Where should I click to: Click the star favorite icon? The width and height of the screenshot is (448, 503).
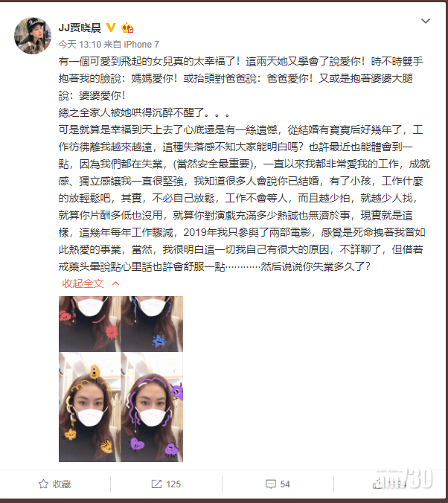click(43, 484)
